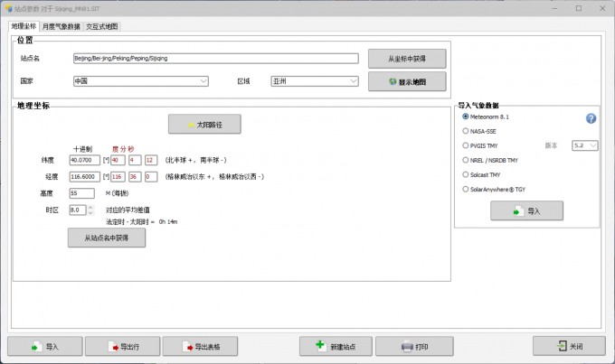Choose the Solcast TMY radio button

pos(466,173)
